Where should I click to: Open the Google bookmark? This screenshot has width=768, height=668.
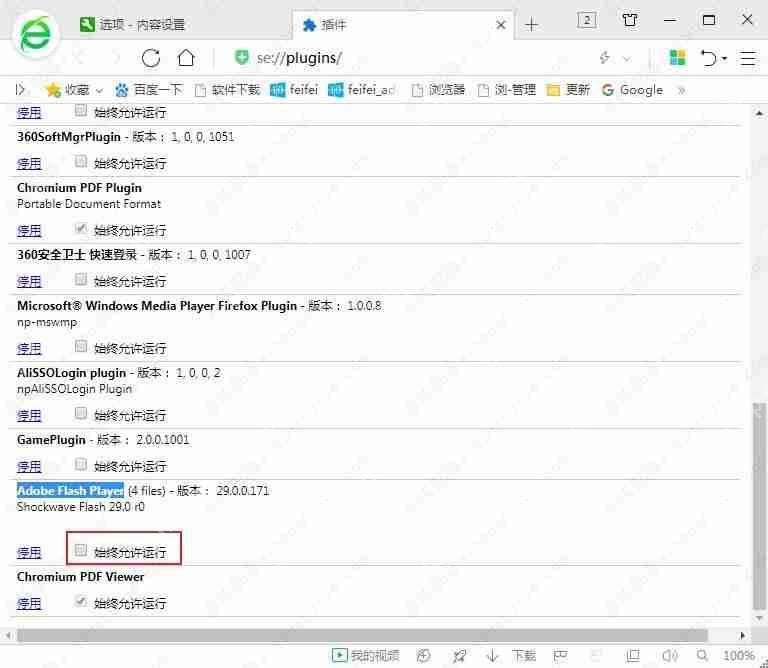click(632, 90)
